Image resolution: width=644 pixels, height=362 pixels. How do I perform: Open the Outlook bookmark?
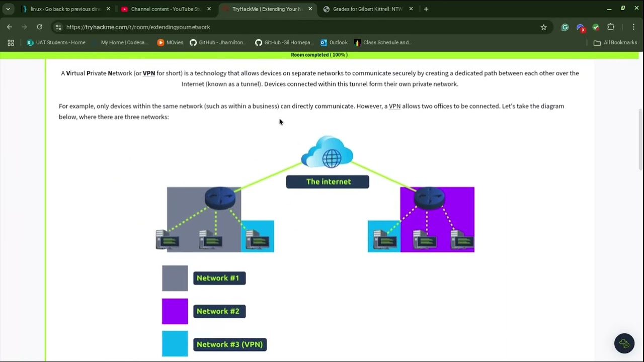tap(334, 43)
